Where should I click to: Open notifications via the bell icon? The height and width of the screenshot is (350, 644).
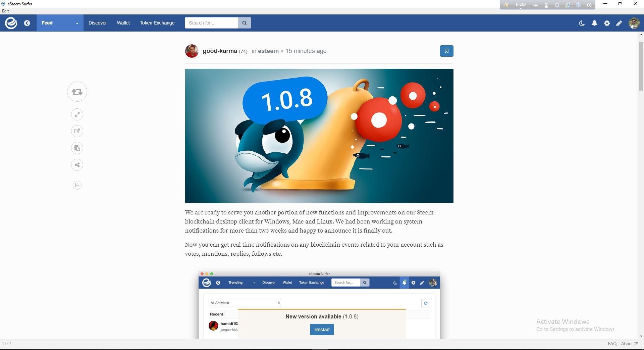click(594, 23)
